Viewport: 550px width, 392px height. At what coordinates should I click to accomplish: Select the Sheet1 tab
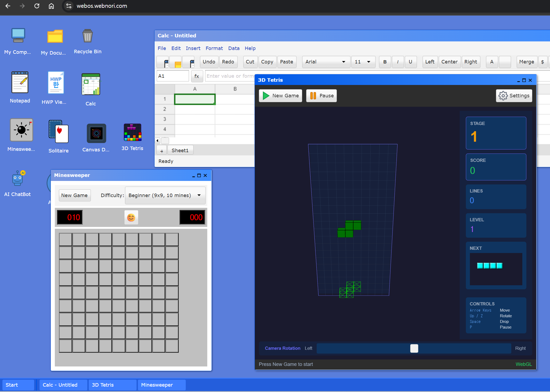[x=180, y=151]
